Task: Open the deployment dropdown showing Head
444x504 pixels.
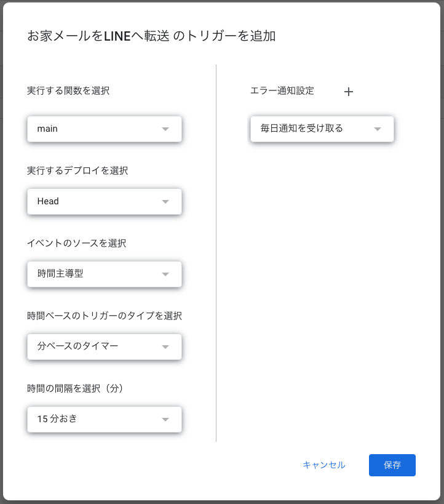Action: coord(105,201)
